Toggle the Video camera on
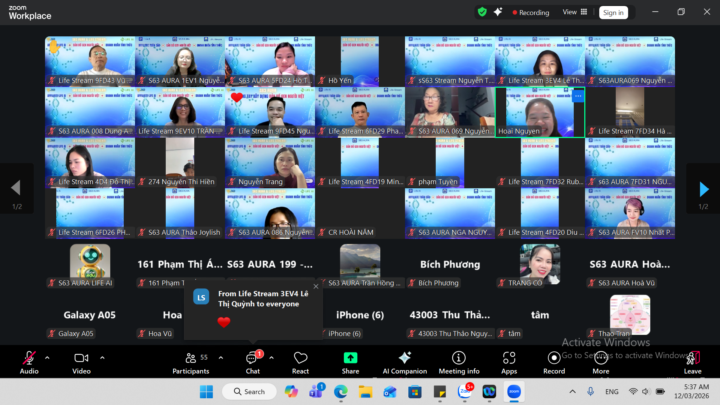 point(81,358)
